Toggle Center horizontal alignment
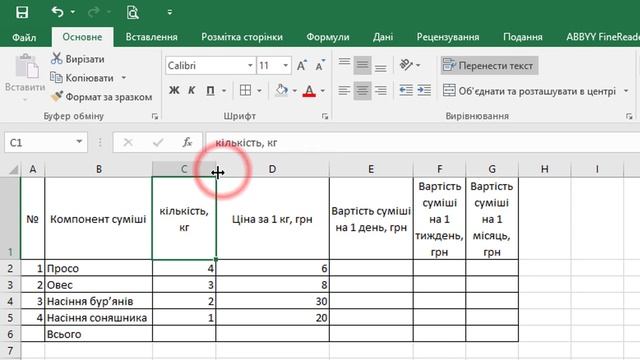640x360 pixels. pyautogui.click(x=362, y=90)
